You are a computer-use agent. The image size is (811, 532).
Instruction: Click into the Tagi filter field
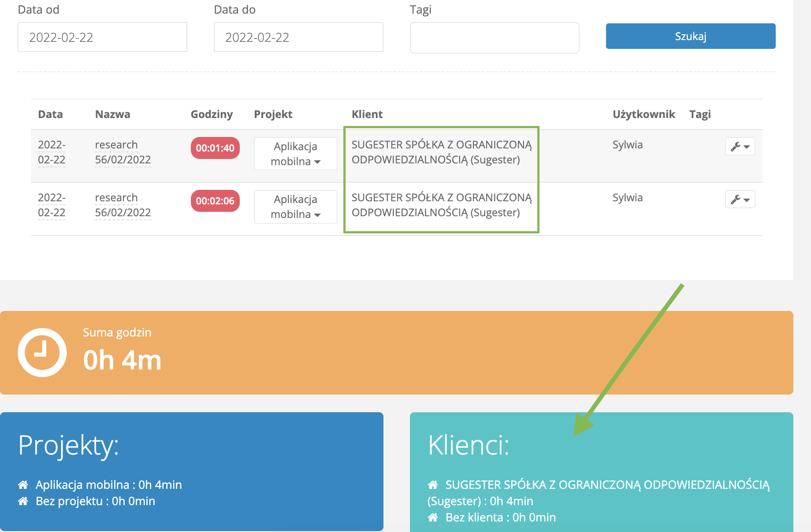(495, 38)
